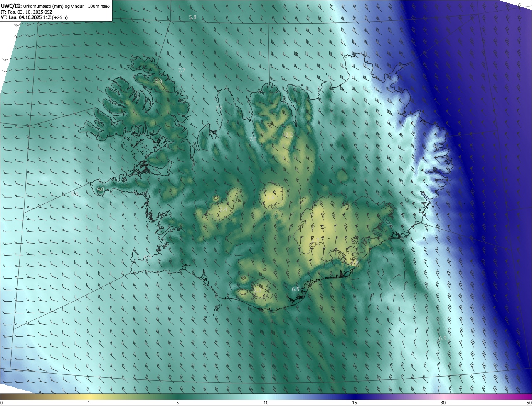Click the "15" tick label on the color scale
This screenshot has height=406, width=532.
coord(355,403)
